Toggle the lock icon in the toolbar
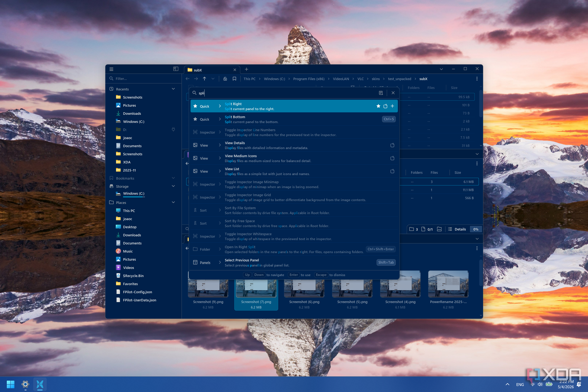Image resolution: width=588 pixels, height=392 pixels. [225, 79]
